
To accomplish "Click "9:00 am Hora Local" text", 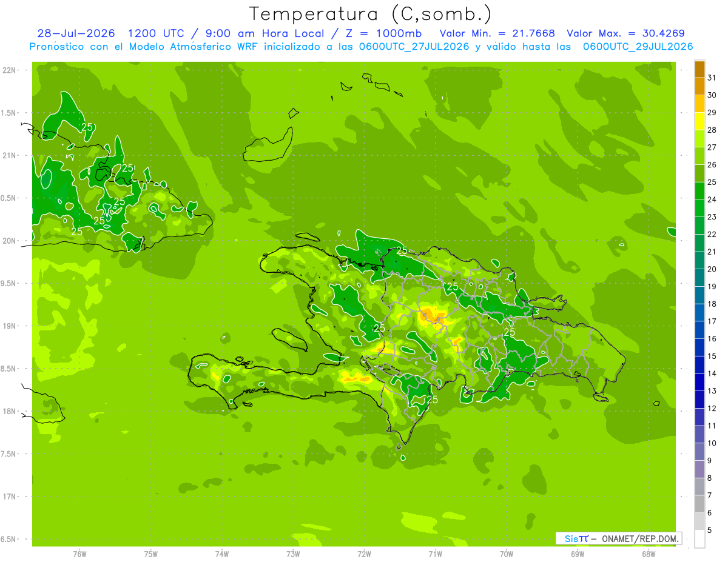I will [x=264, y=33].
